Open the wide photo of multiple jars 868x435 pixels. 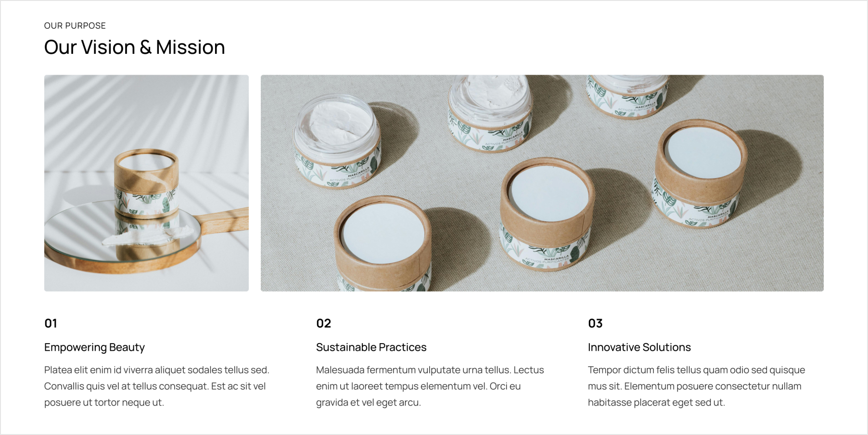coord(542,183)
